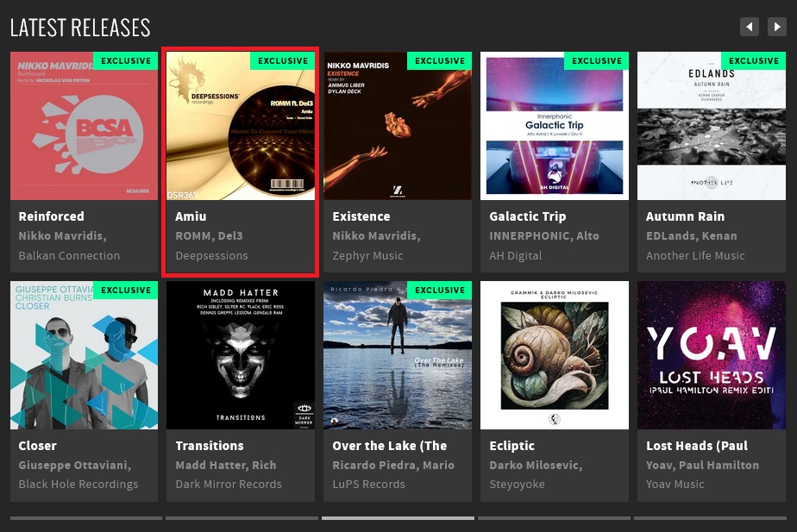Click the Amiu release title

191,216
